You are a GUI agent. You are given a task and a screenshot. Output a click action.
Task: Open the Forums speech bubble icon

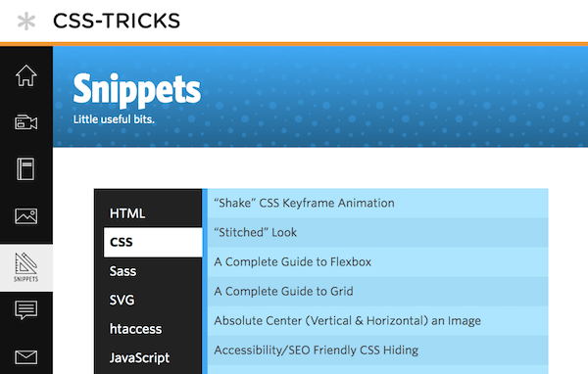click(25, 310)
